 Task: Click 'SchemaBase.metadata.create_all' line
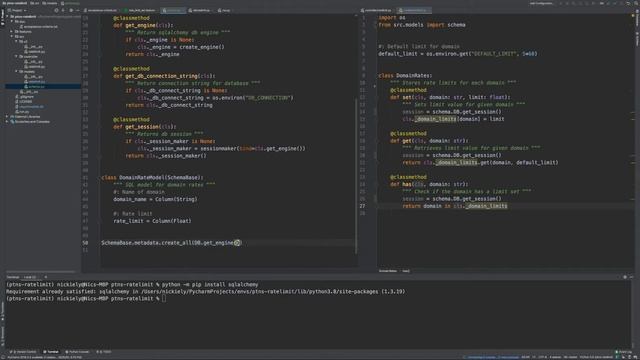[x=171, y=242]
